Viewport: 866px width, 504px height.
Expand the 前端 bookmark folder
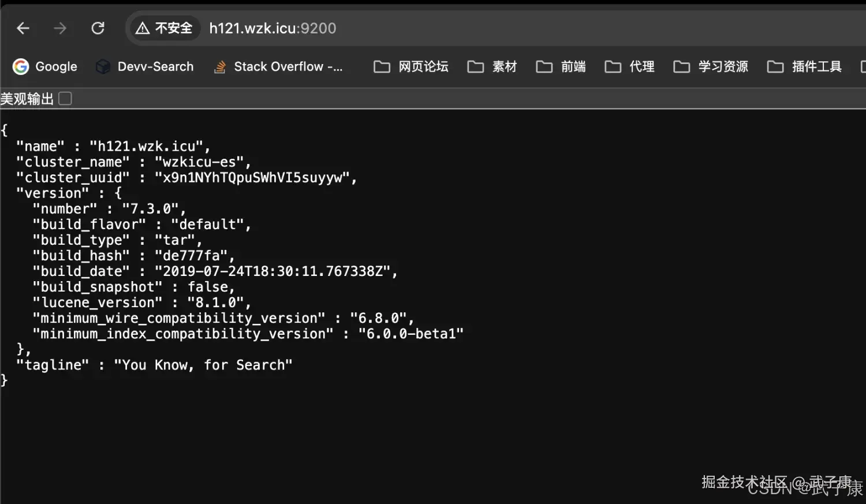(561, 67)
